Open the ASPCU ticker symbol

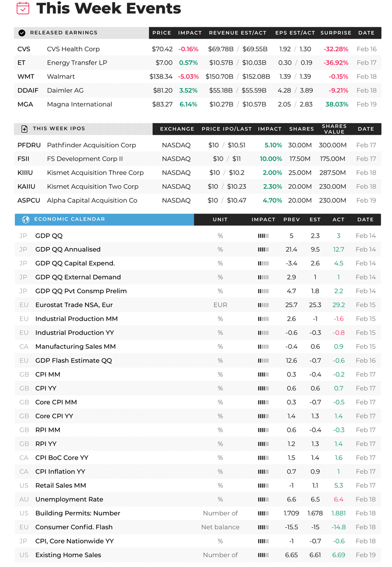[x=29, y=200]
